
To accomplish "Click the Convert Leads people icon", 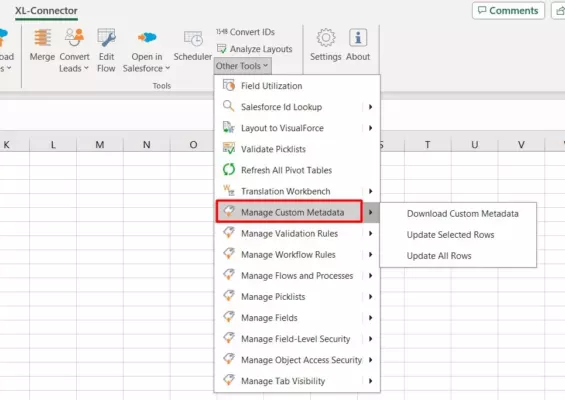I will click(x=74, y=37).
